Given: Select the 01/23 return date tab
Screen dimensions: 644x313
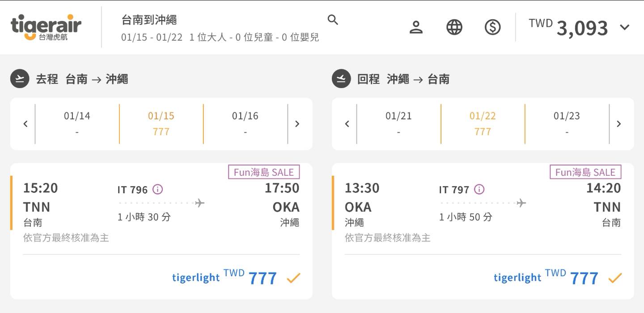Looking at the screenshot, I should tap(567, 123).
